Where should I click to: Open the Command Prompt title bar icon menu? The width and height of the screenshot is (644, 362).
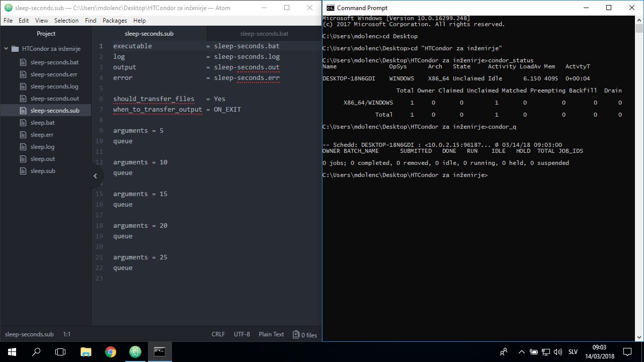pos(330,8)
